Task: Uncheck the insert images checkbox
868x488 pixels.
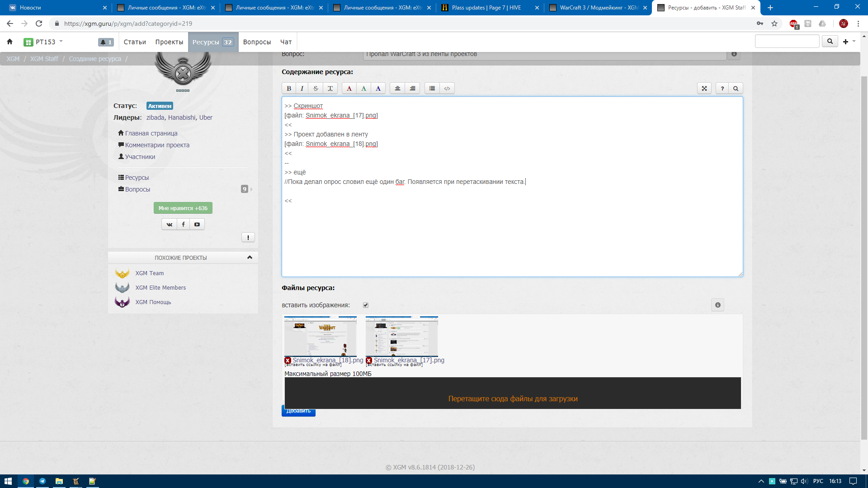Action: 366,305
